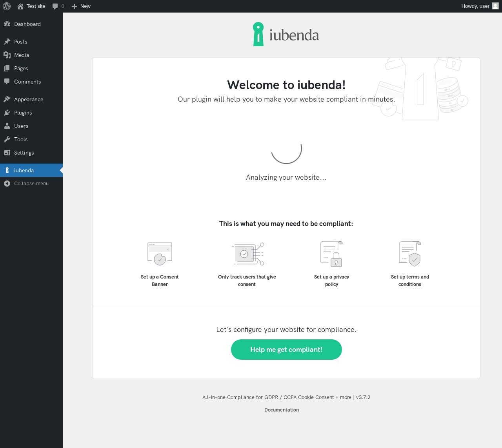Click the Dashboard gauge icon

[x=7, y=24]
